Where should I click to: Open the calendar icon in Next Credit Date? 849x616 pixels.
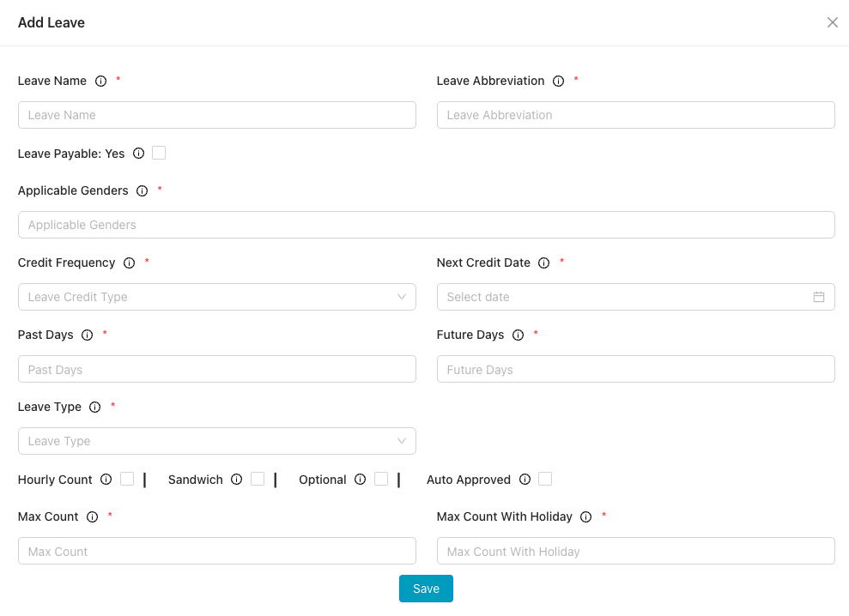pyautogui.click(x=820, y=297)
